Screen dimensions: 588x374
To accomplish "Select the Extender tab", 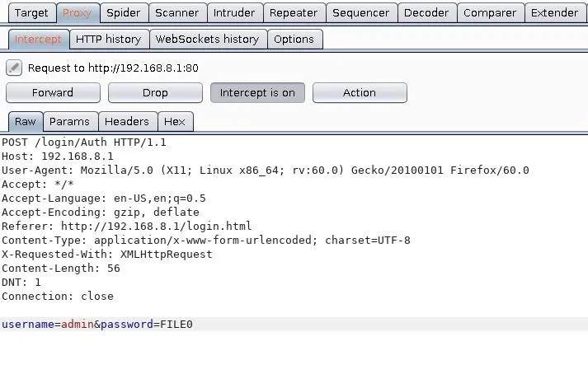I will click(555, 13).
